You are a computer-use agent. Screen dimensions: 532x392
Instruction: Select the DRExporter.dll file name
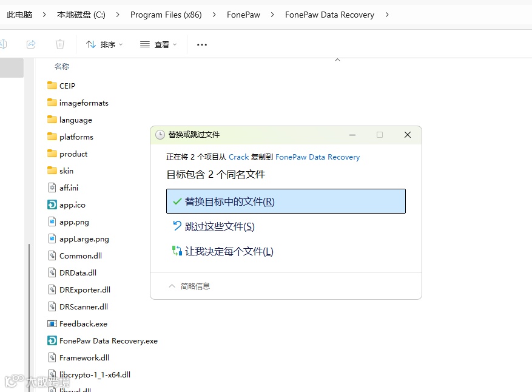coord(85,290)
